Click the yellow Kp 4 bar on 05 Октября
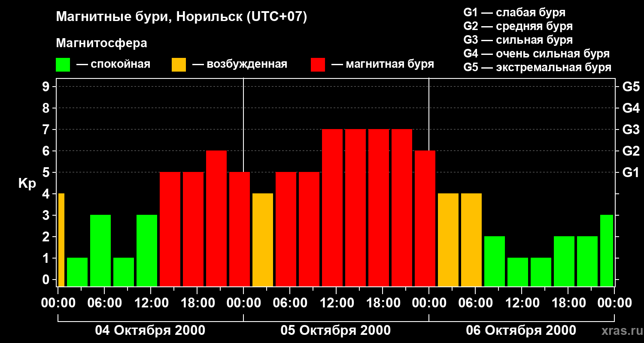The image size is (644, 343). tap(263, 240)
